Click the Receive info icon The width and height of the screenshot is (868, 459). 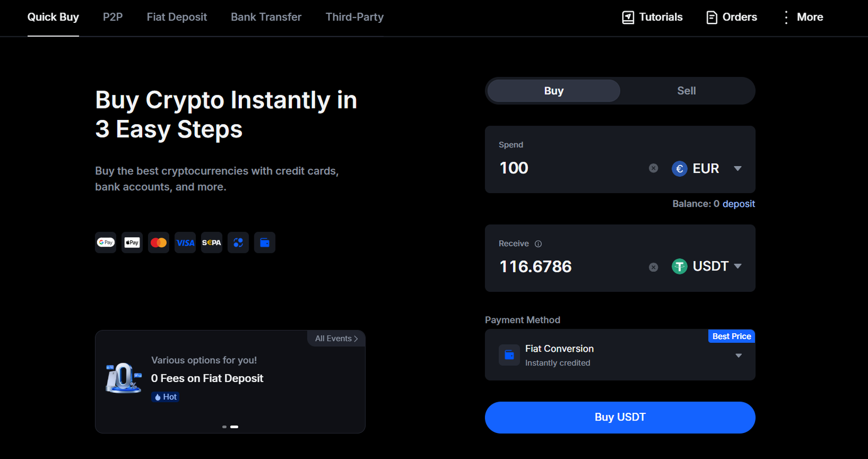pyautogui.click(x=538, y=244)
